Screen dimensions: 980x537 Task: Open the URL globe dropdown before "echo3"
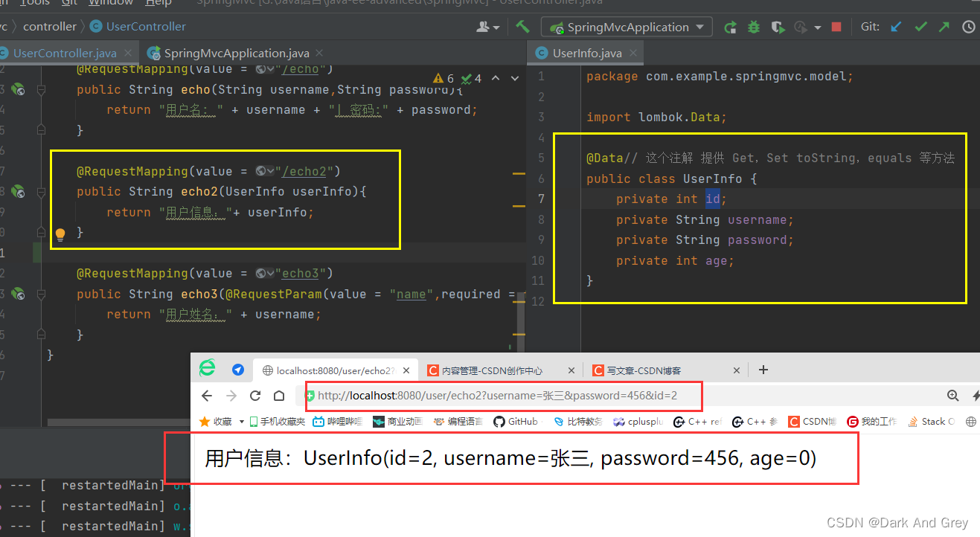tap(265, 274)
